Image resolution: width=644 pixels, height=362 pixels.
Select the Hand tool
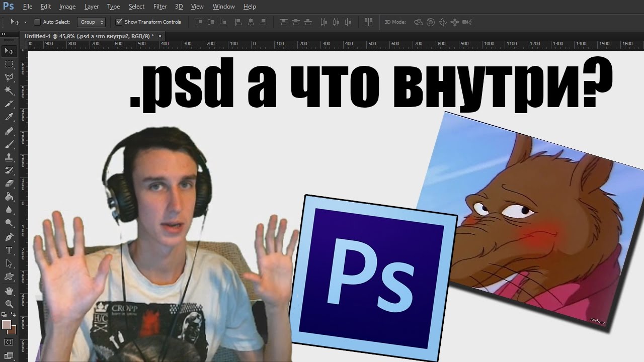coord(9,291)
